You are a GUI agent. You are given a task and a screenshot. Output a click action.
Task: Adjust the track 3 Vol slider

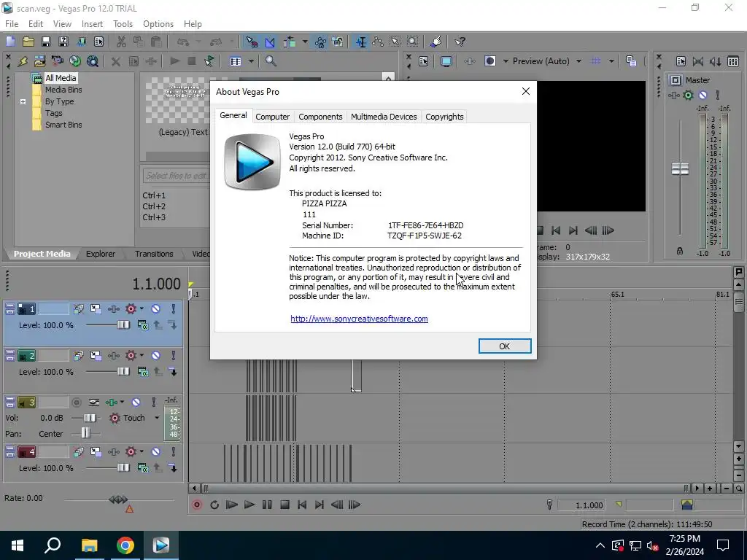(89, 418)
